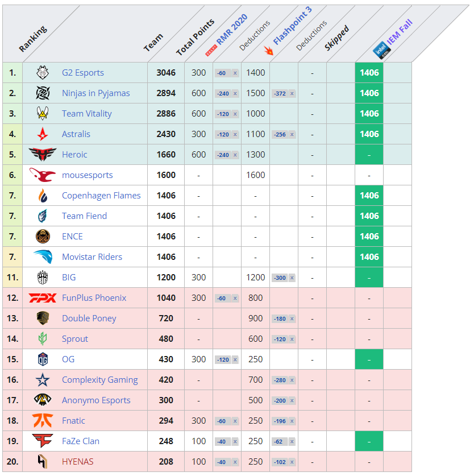Click the Sprout green leaf logo
The width and height of the screenshot is (474, 476).
(x=43, y=338)
